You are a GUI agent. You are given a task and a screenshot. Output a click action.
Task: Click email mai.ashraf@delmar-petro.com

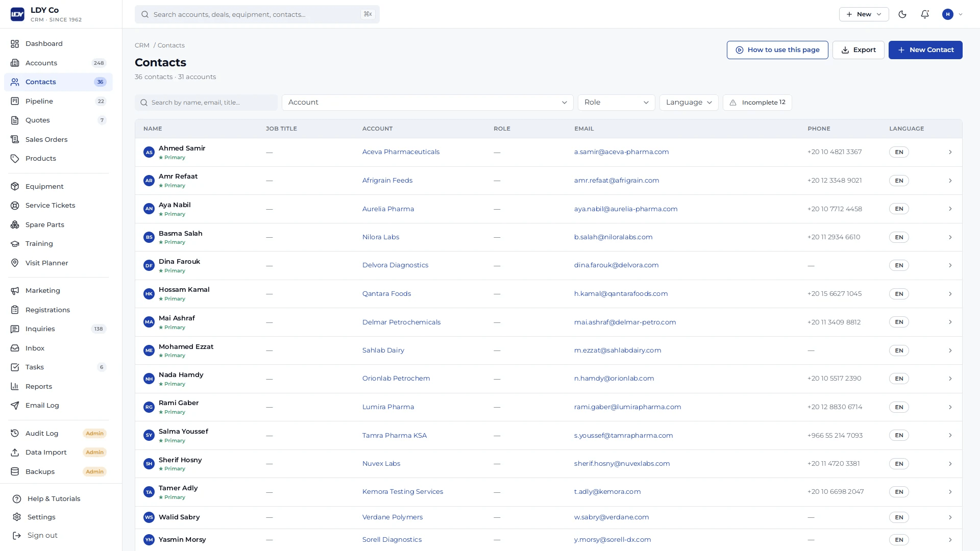click(x=625, y=322)
